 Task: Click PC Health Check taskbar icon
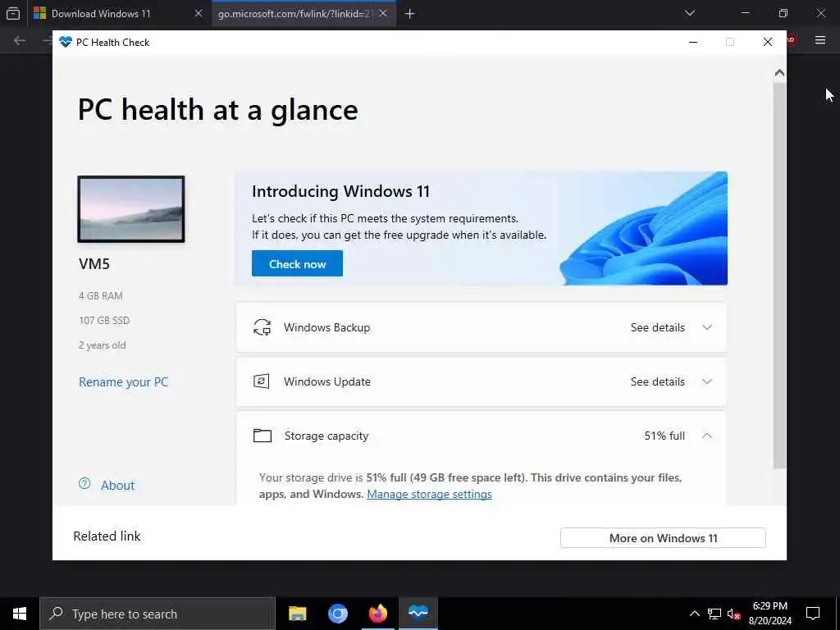point(418,614)
